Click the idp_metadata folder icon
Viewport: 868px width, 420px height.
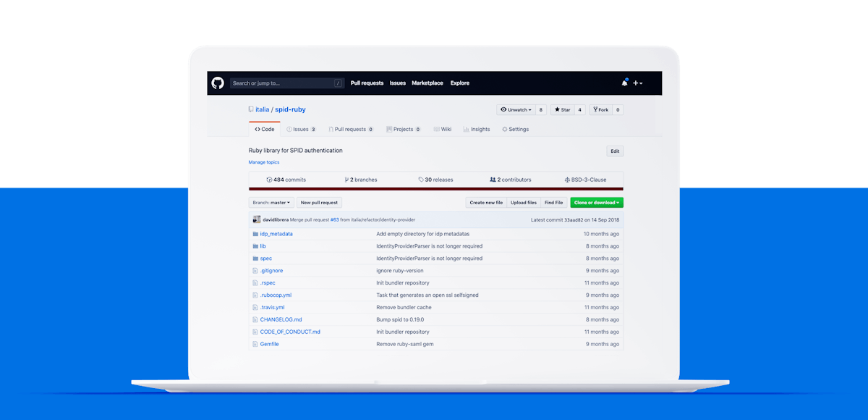point(255,234)
